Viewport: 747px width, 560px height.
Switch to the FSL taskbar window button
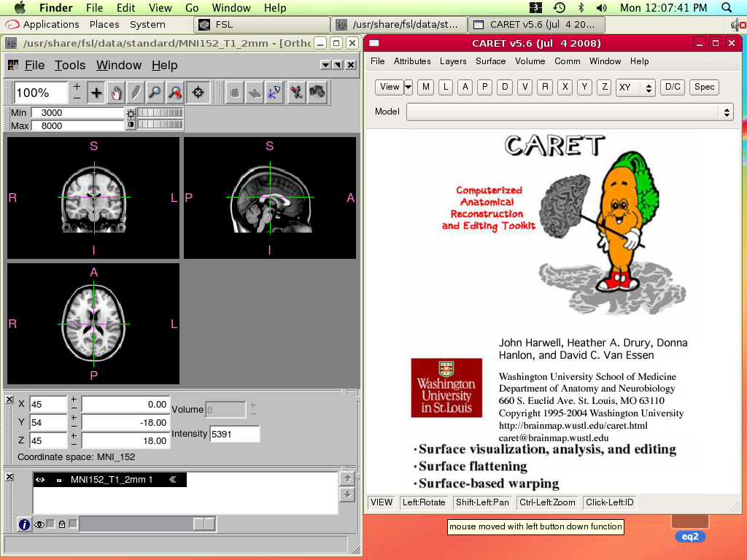pos(262,25)
